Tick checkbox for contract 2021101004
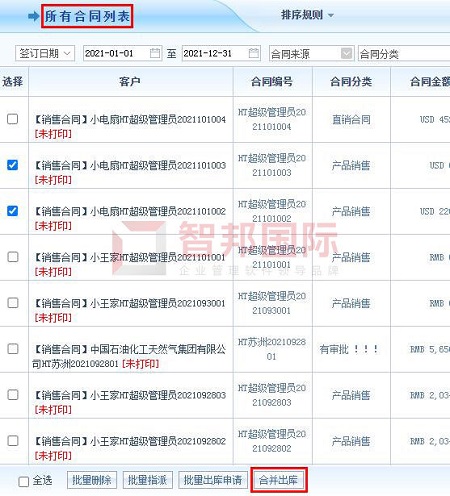This screenshot has width=450, height=496. point(13,119)
